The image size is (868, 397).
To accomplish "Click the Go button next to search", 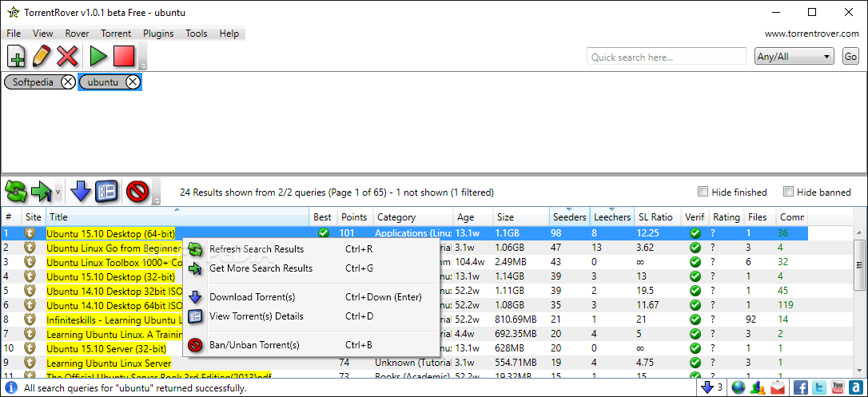I will pyautogui.click(x=851, y=57).
